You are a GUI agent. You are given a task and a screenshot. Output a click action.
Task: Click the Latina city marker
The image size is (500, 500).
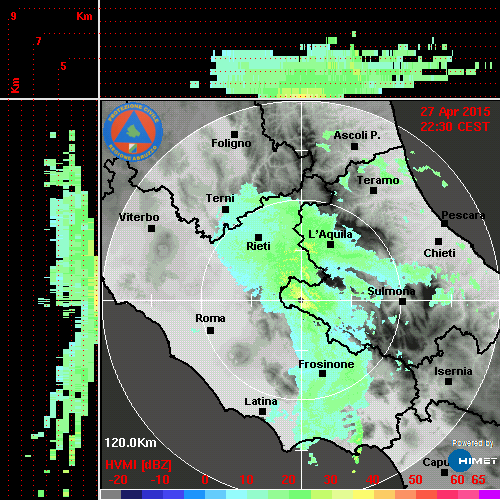[262, 412]
